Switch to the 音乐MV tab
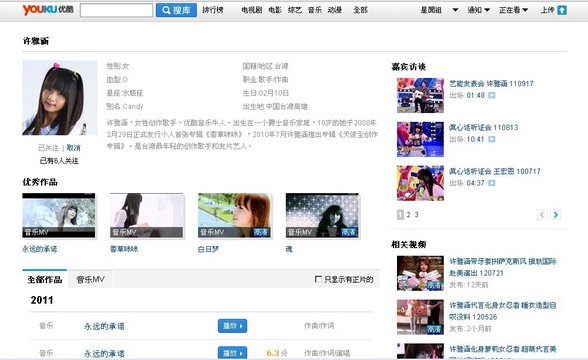Screen dimensions: 588x360 click(90, 279)
